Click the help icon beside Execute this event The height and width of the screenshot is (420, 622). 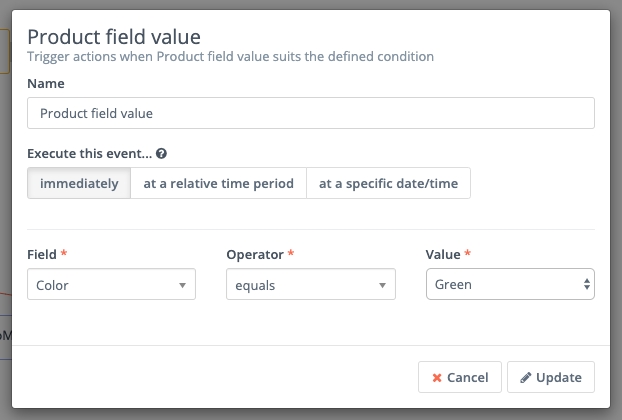[x=161, y=155]
